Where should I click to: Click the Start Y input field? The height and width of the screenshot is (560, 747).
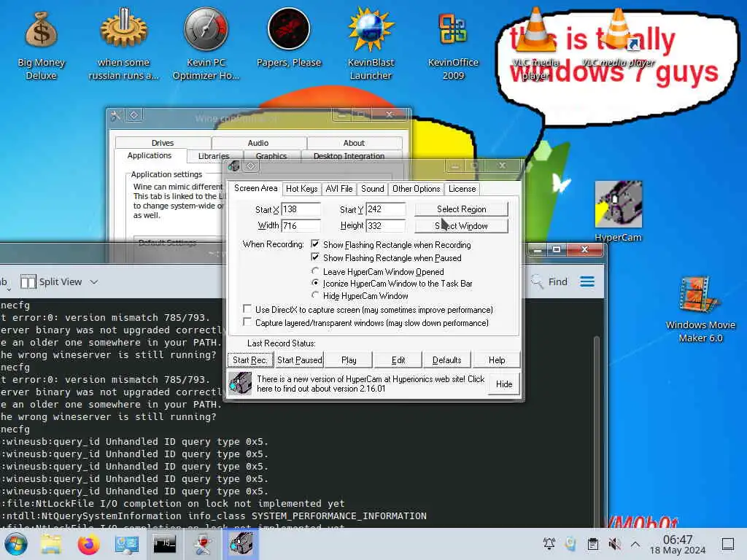pos(385,209)
